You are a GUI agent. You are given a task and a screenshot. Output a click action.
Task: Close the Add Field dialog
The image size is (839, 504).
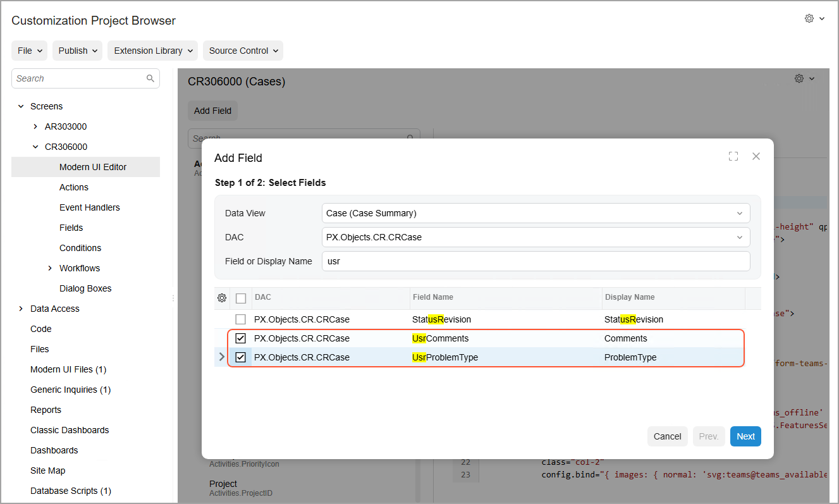click(x=756, y=156)
